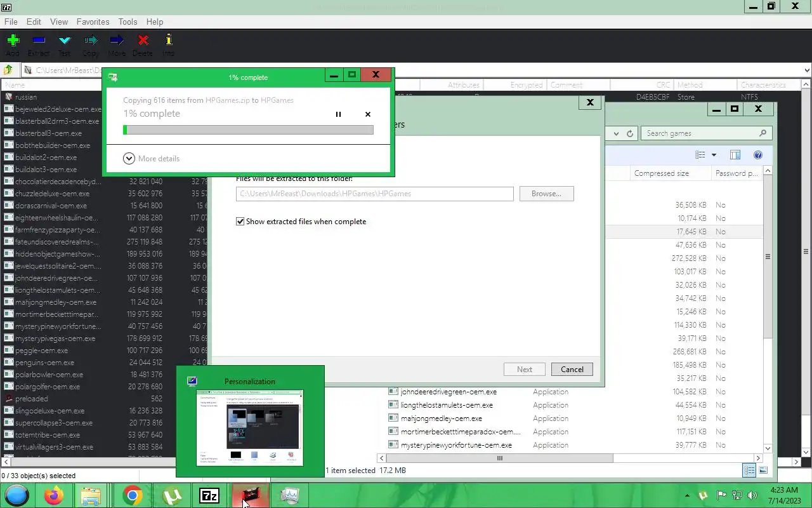Switch to large icons view in status bar
Screen dimensions: 812x508
(763, 471)
